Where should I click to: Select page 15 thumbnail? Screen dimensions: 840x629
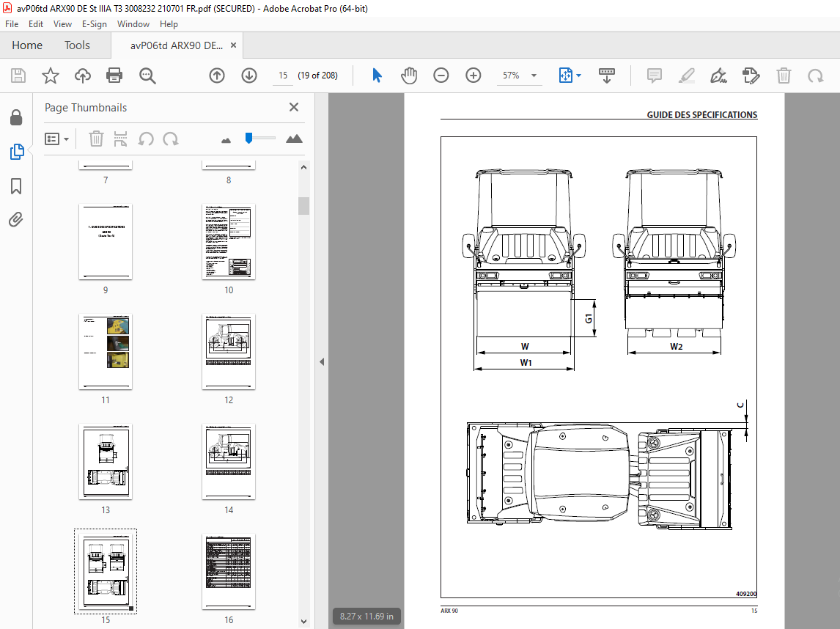click(x=106, y=572)
